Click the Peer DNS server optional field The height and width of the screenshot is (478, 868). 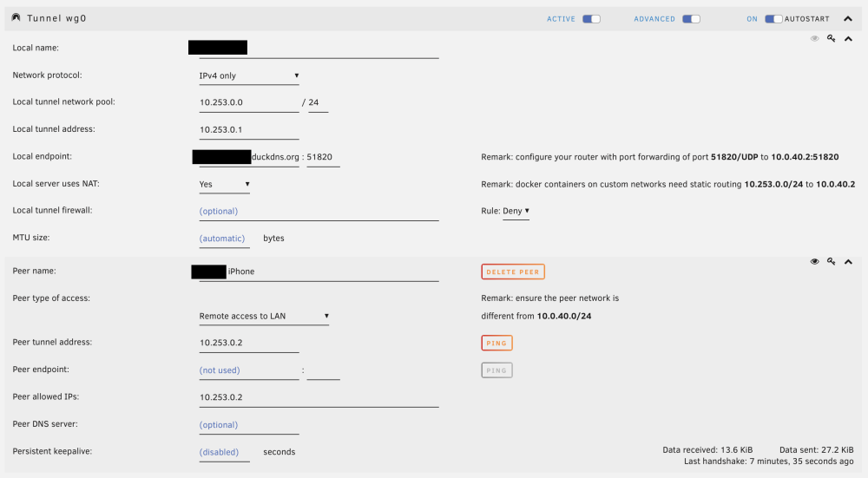pyautogui.click(x=249, y=425)
